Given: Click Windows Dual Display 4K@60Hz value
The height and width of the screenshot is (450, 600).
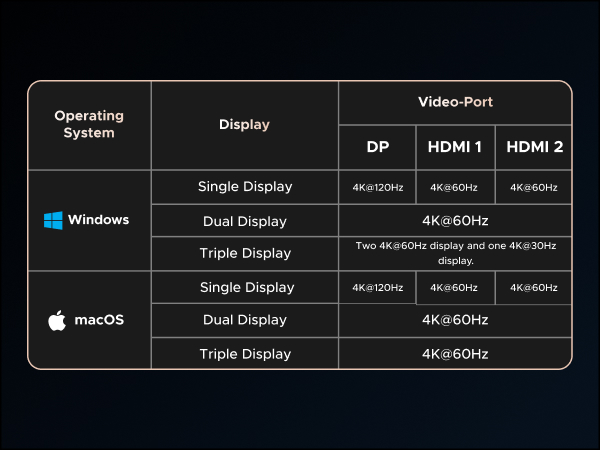Looking at the screenshot, I should pyautogui.click(x=455, y=221).
